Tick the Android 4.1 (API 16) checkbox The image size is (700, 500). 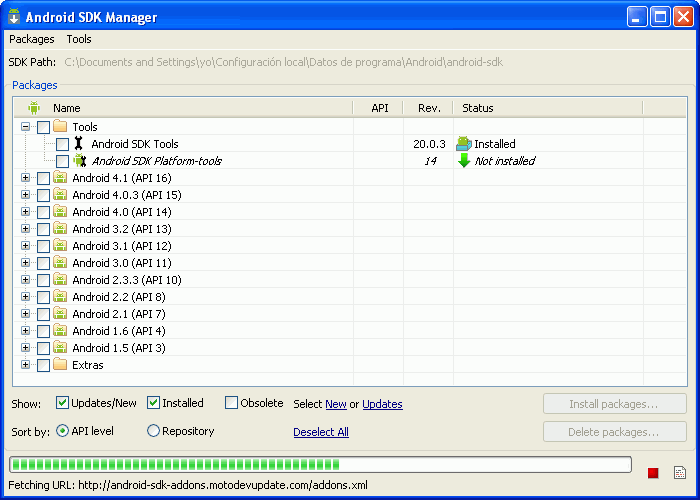(x=43, y=178)
